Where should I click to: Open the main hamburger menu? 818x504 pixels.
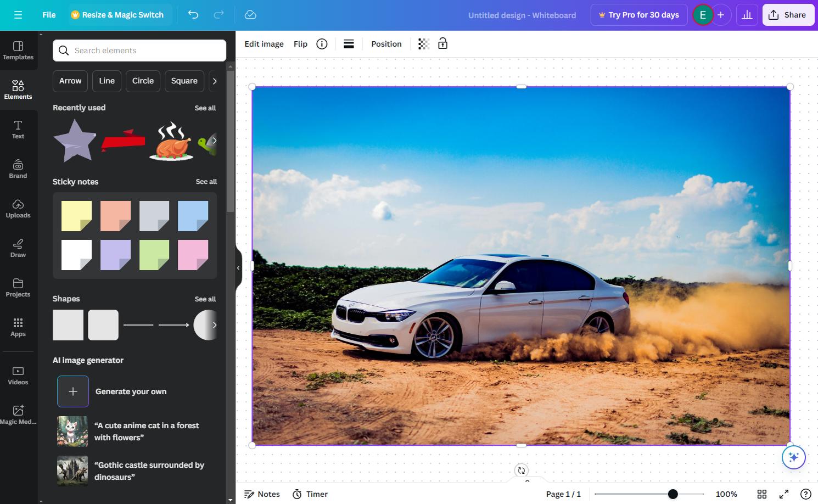pyautogui.click(x=18, y=15)
